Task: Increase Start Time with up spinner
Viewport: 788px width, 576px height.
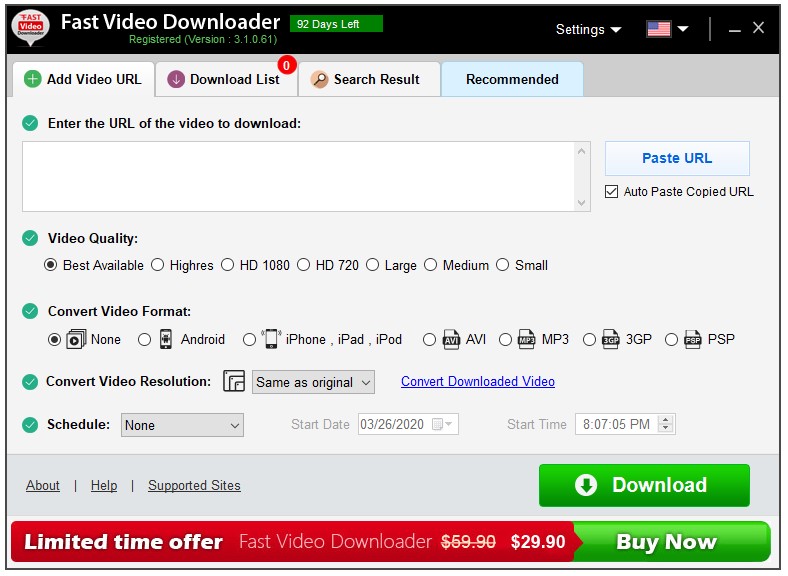Action: 666,420
